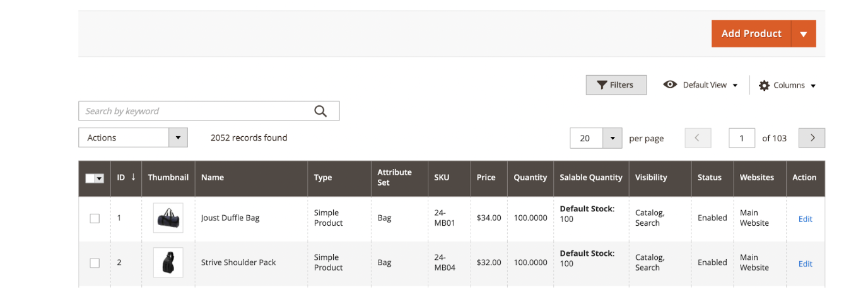Click the Salable Quantity column header
The height and width of the screenshot is (304, 868).
591,177
